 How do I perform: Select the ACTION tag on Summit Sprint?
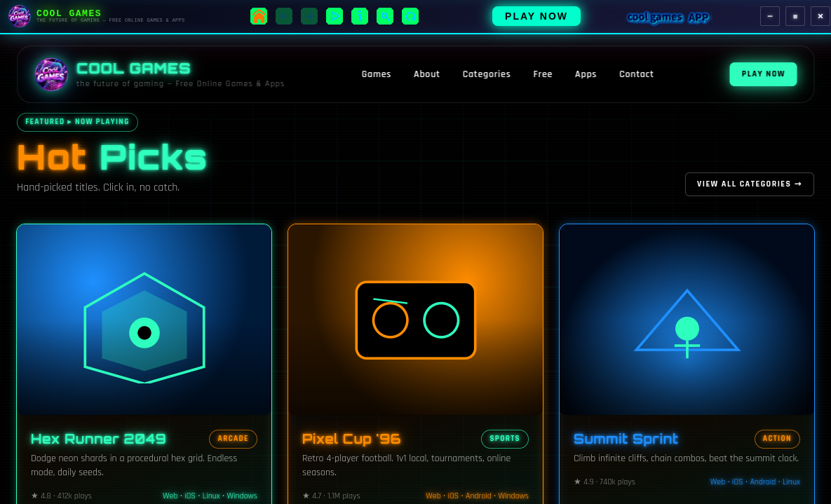[777, 439]
